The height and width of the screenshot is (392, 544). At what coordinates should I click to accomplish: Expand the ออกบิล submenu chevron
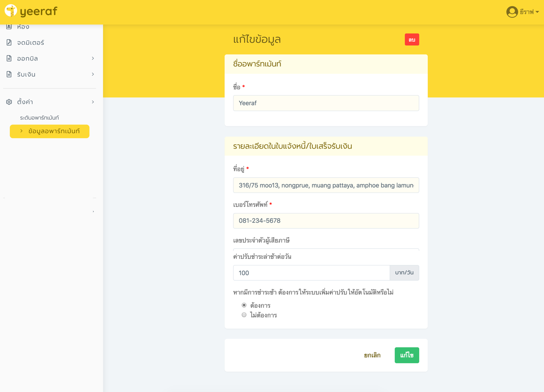93,58
